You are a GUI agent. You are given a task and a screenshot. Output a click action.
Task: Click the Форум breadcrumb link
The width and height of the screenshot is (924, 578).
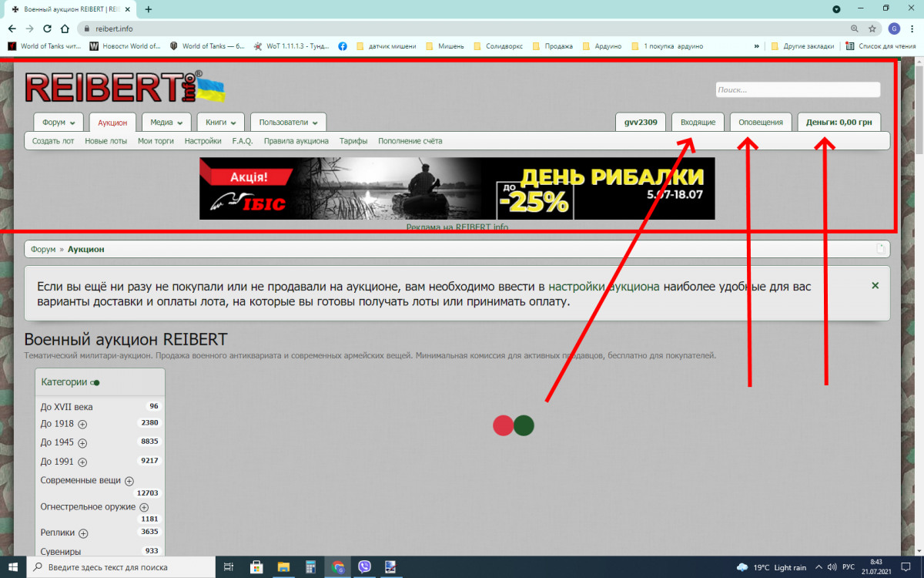tap(43, 249)
